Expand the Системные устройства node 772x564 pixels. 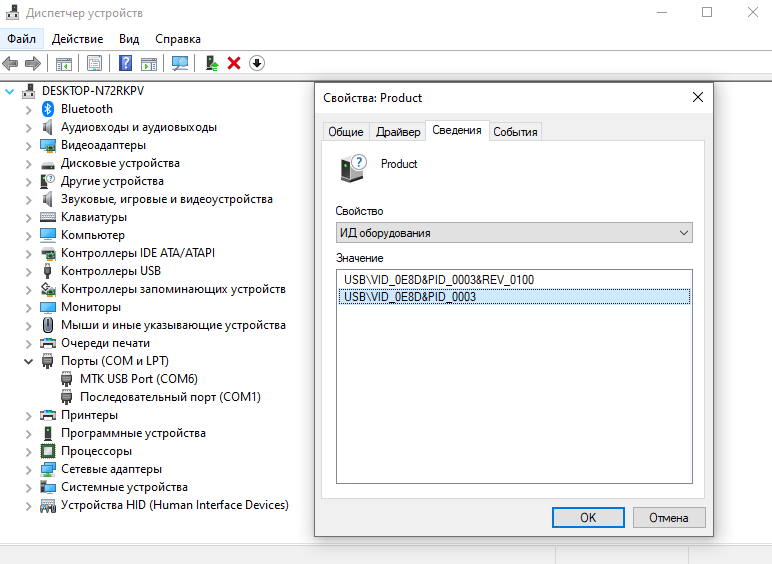pos(29,488)
